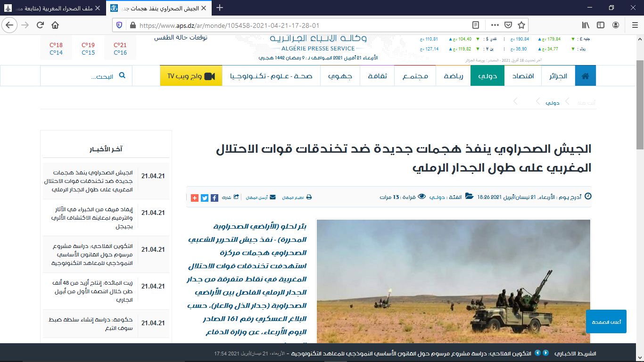Save page to Pocket
The width and height of the screenshot is (644, 362).
click(x=508, y=25)
